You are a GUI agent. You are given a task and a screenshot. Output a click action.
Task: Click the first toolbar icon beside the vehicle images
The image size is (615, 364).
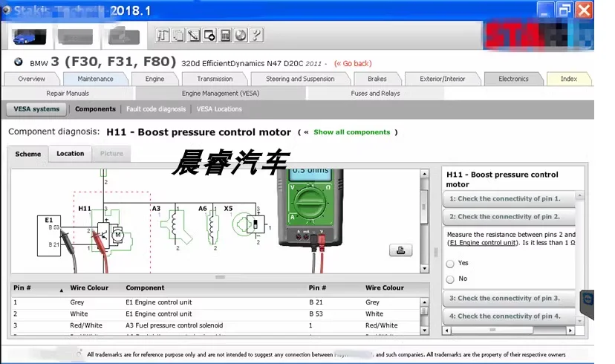coord(163,35)
